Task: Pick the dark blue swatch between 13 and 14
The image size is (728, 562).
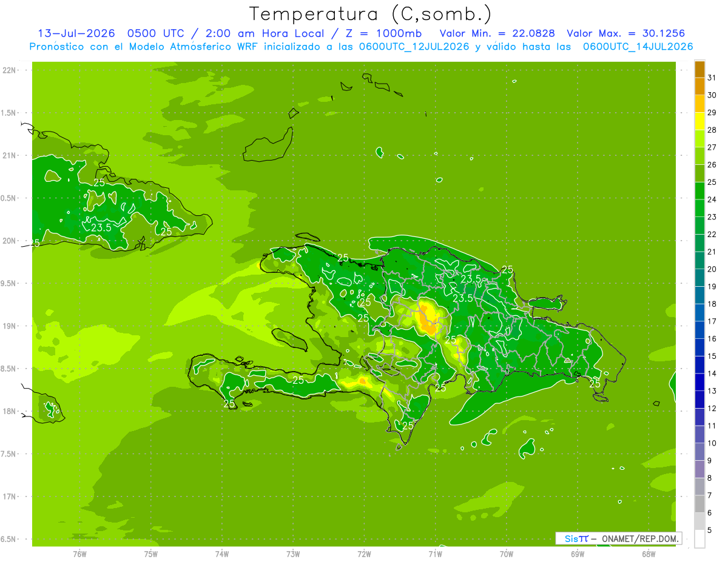Action: 699,382
